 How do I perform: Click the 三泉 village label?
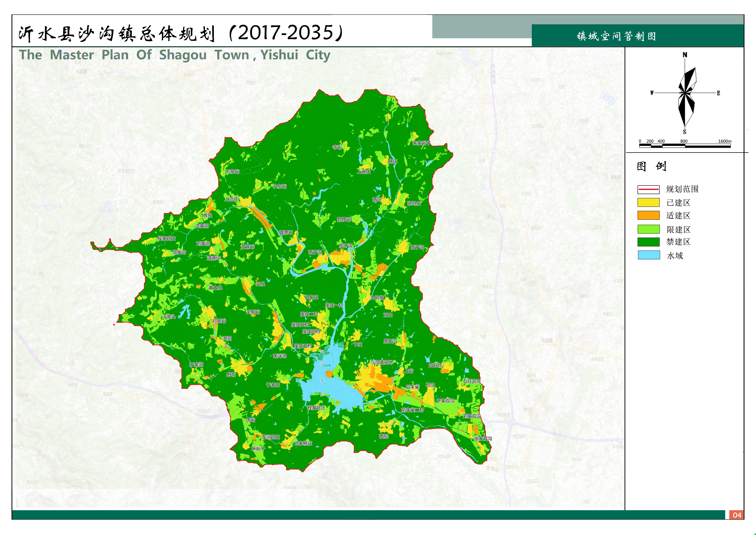260,284
